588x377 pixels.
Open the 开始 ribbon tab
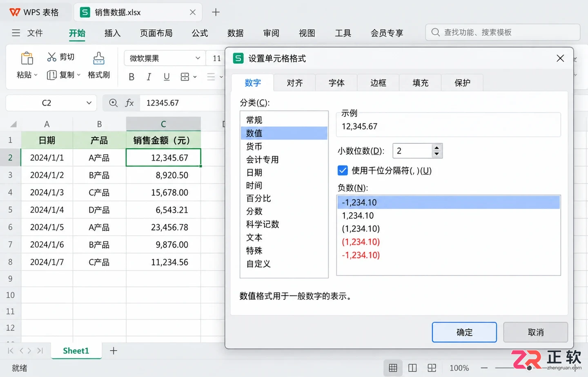coord(77,33)
